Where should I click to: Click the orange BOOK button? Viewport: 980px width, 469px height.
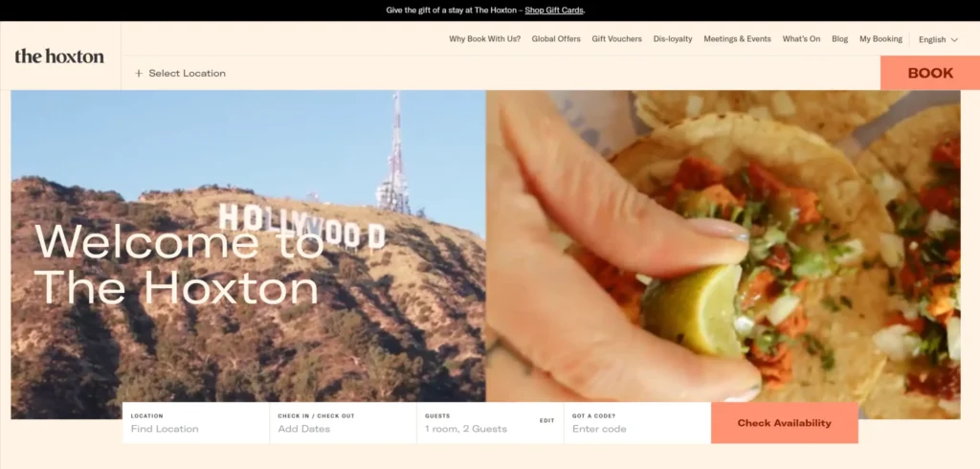(x=930, y=73)
